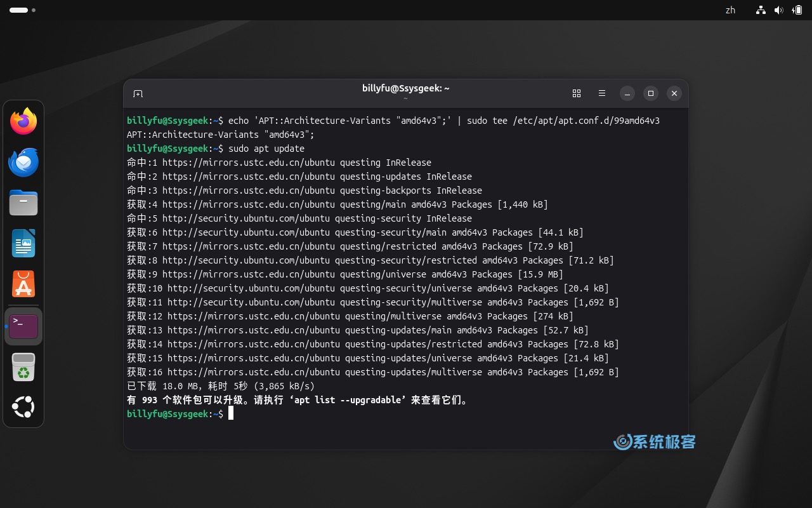Show all applications via the Ubuntu logo
The height and width of the screenshot is (508, 812).
tap(23, 407)
